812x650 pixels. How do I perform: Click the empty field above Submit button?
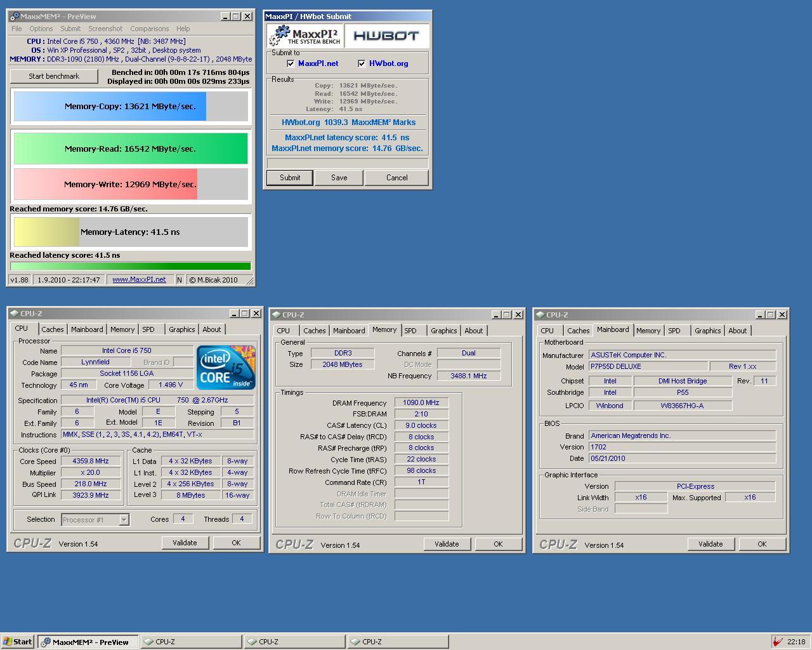pyautogui.click(x=348, y=163)
